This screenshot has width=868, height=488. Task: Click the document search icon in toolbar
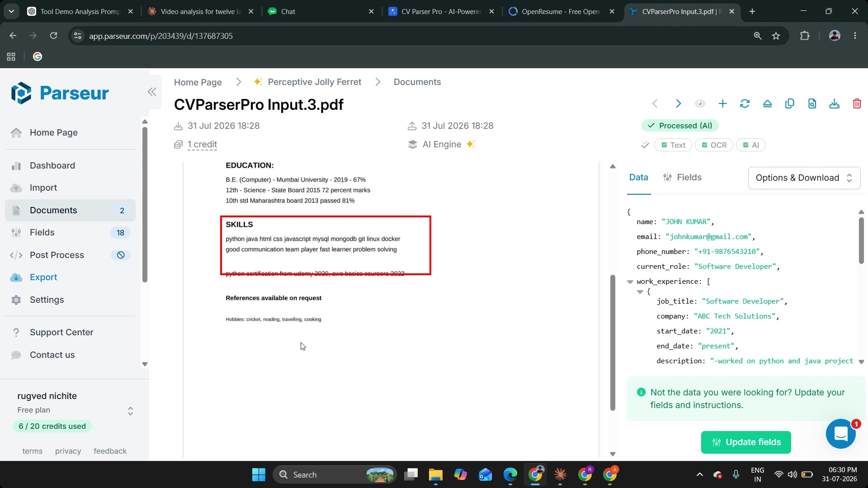point(812,103)
